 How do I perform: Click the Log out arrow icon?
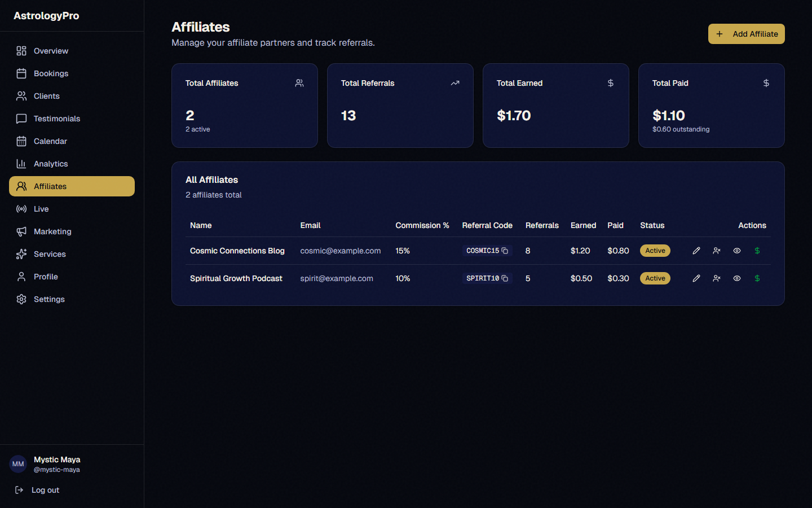19,490
